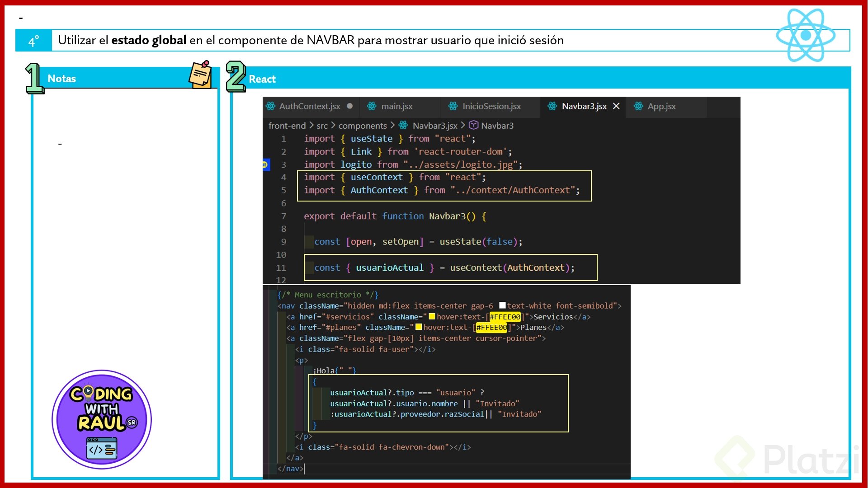Expand the front-end breadcrumb segment
The width and height of the screenshot is (868, 488).
287,126
